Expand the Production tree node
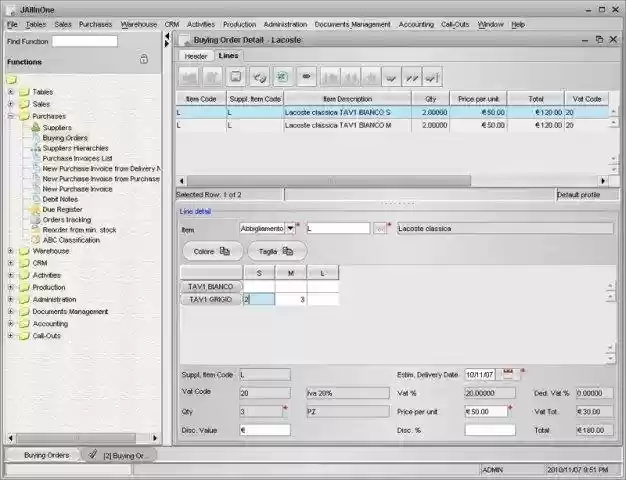 tap(11, 287)
